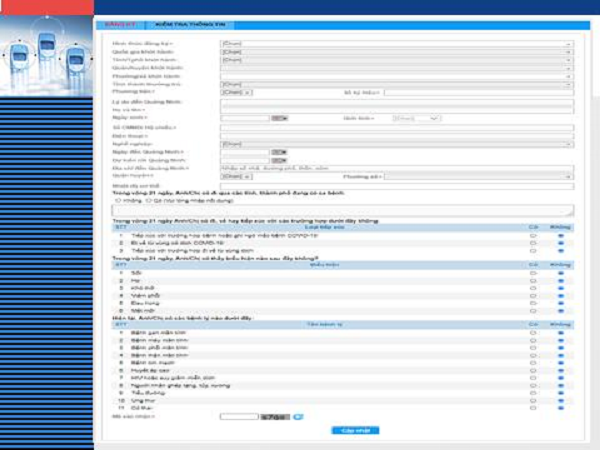600x450 pixels.
Task: Select Có radio for the Sốt symptom
Action: [533, 272]
